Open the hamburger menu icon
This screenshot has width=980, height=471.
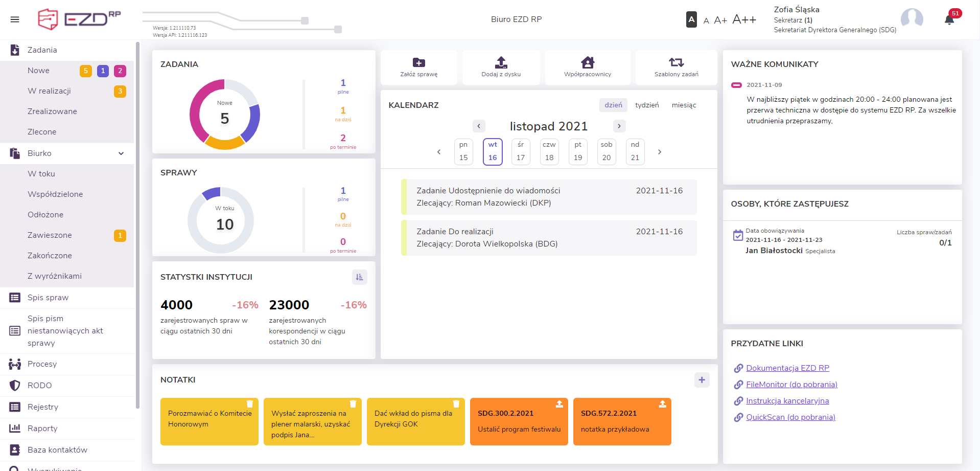click(x=15, y=19)
